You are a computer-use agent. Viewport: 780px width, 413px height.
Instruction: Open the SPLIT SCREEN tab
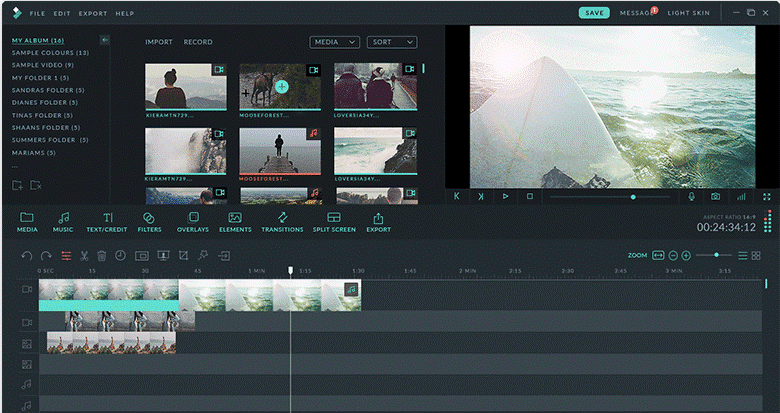[x=334, y=222]
